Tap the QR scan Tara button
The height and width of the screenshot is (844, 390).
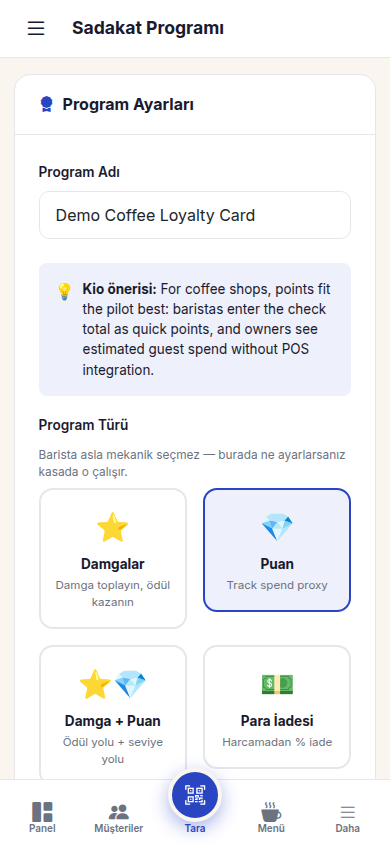[x=195, y=795]
